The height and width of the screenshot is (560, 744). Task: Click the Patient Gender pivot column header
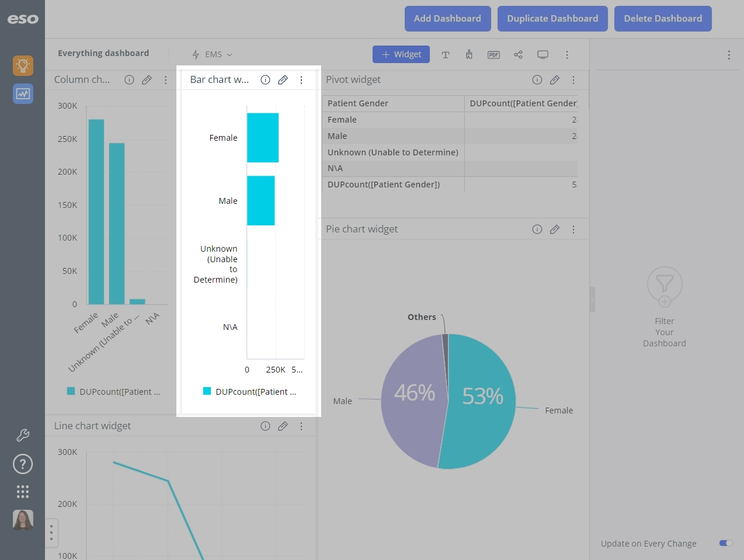393,103
